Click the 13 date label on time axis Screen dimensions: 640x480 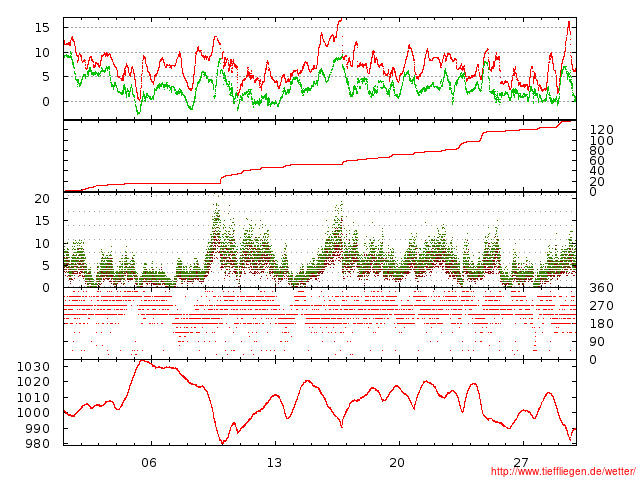tap(274, 463)
